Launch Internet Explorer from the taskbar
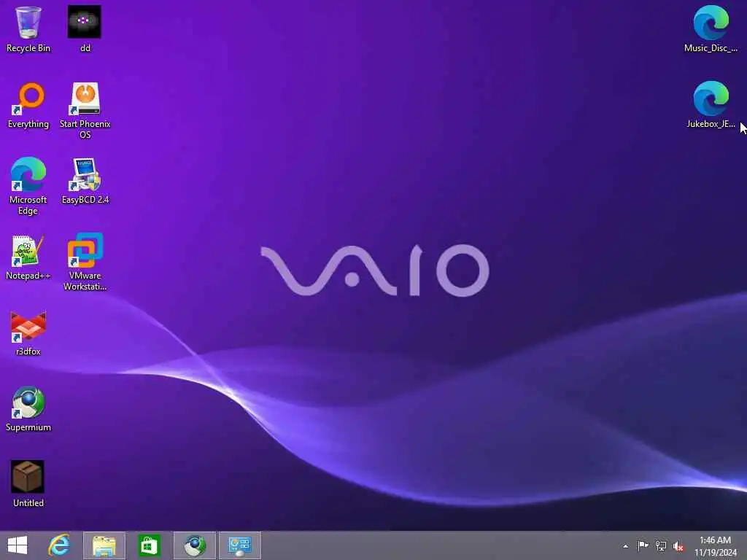The height and width of the screenshot is (560, 747). pyautogui.click(x=59, y=545)
